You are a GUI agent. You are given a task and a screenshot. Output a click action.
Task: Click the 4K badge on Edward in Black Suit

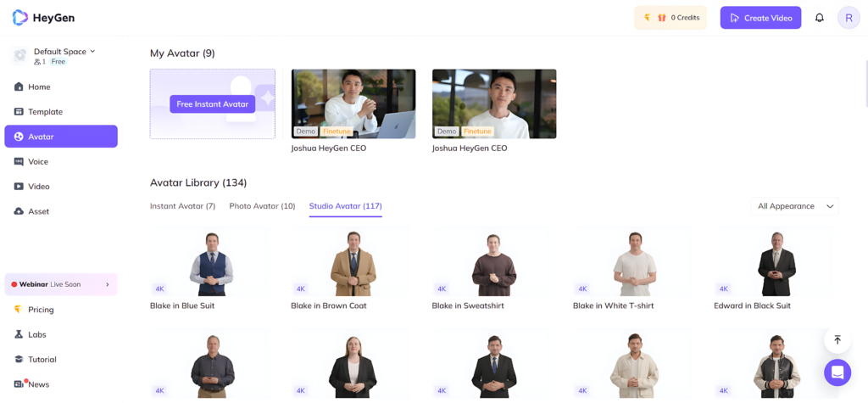(724, 288)
